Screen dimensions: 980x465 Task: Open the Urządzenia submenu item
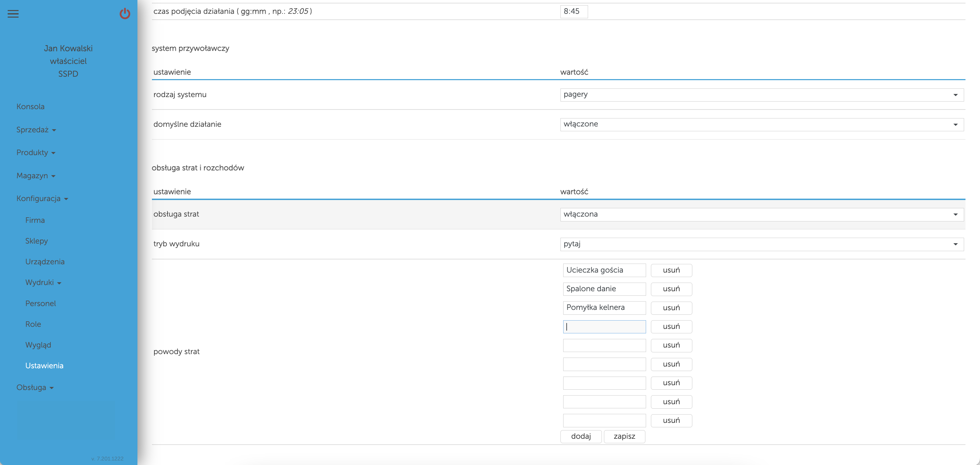45,262
